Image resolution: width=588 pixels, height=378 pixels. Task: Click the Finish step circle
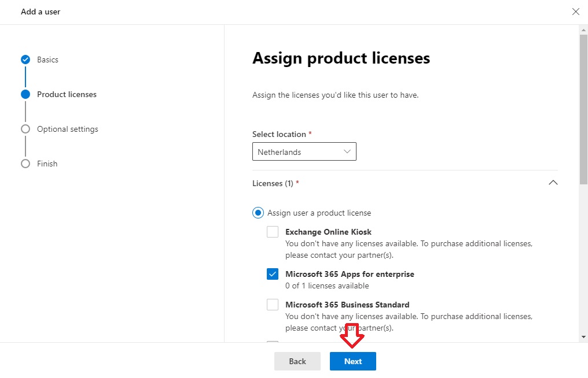[x=25, y=164]
